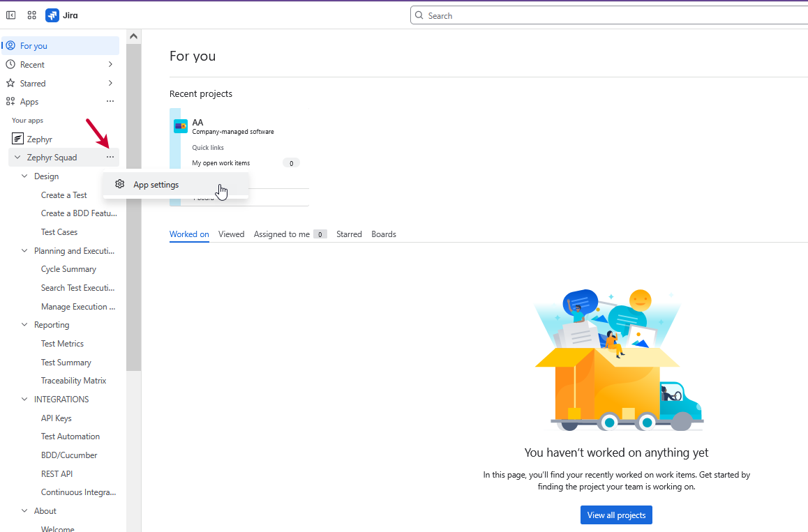
Task: Select App settings from popup menu
Action: (x=156, y=185)
